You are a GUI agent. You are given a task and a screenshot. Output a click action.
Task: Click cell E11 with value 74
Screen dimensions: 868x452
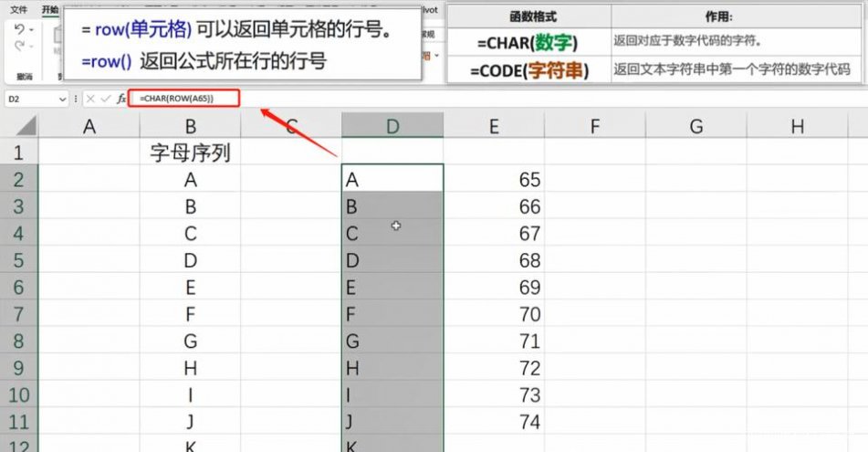click(x=494, y=422)
